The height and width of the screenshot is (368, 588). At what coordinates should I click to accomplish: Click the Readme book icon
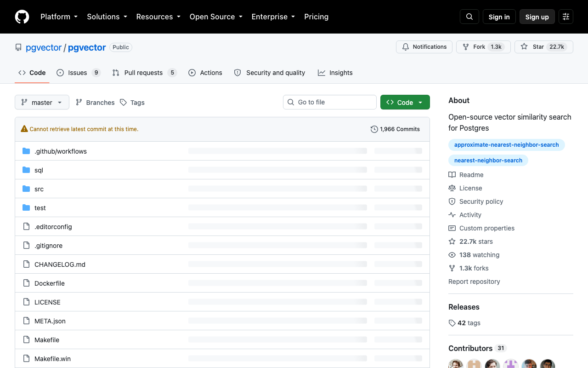[x=452, y=175]
